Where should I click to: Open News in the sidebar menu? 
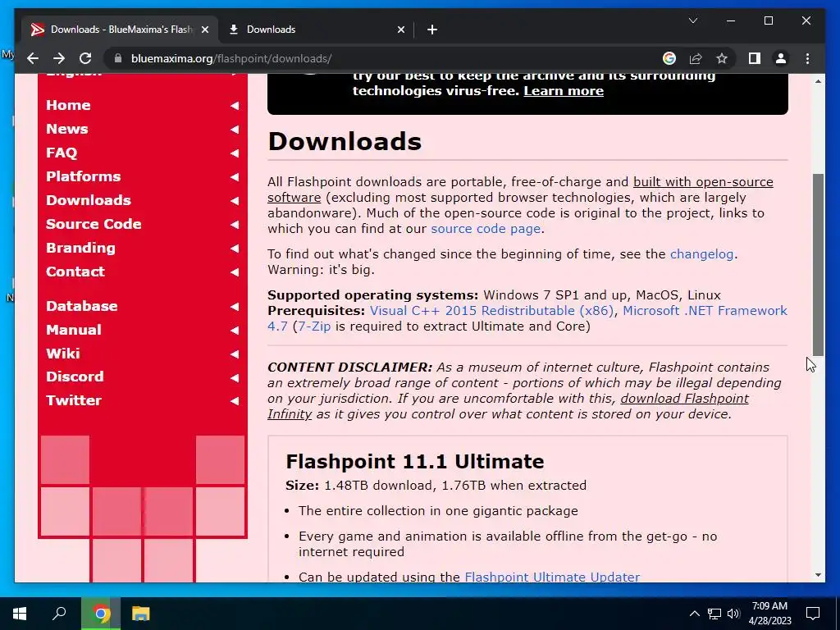point(67,129)
